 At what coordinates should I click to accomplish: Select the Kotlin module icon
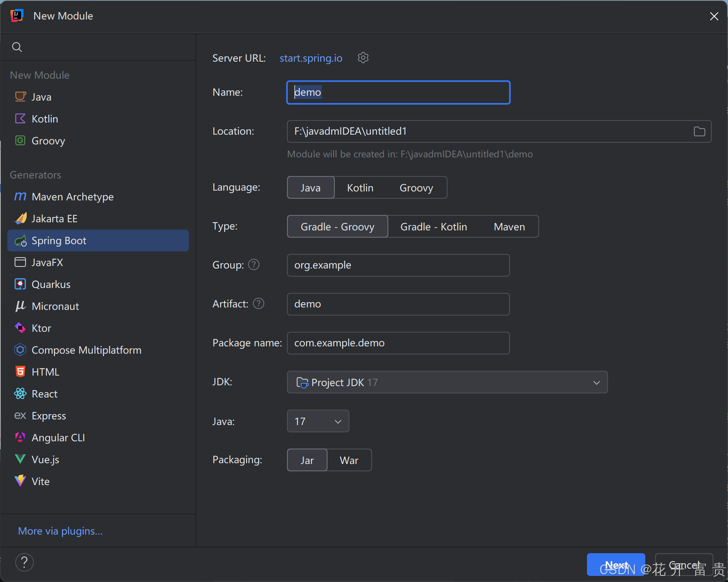[x=20, y=118]
